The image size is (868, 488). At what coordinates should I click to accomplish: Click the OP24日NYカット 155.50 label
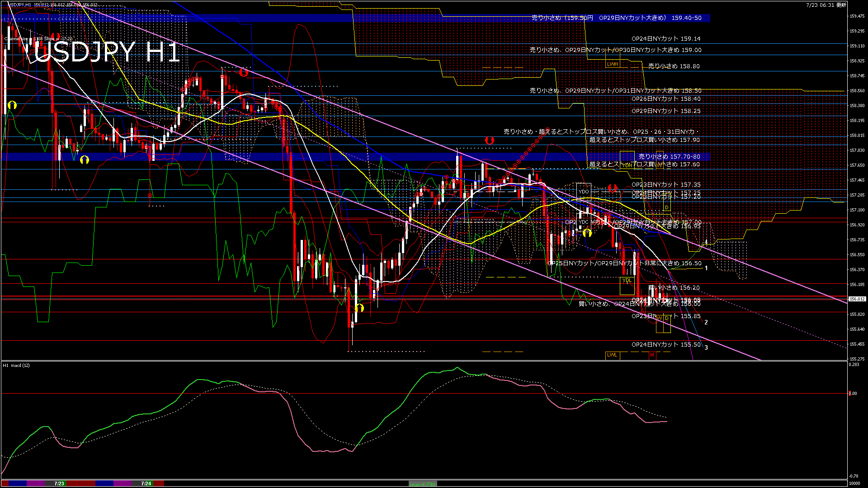click(666, 344)
